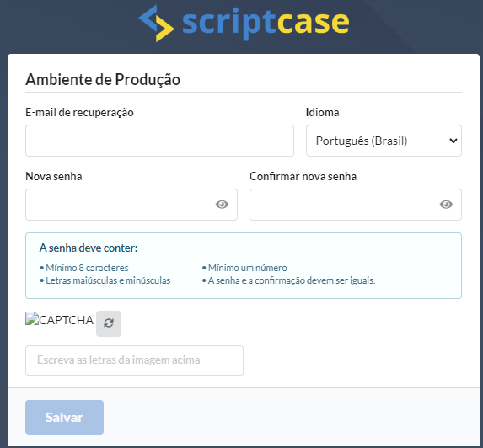Click the E-mail de recuperação label

click(x=79, y=113)
